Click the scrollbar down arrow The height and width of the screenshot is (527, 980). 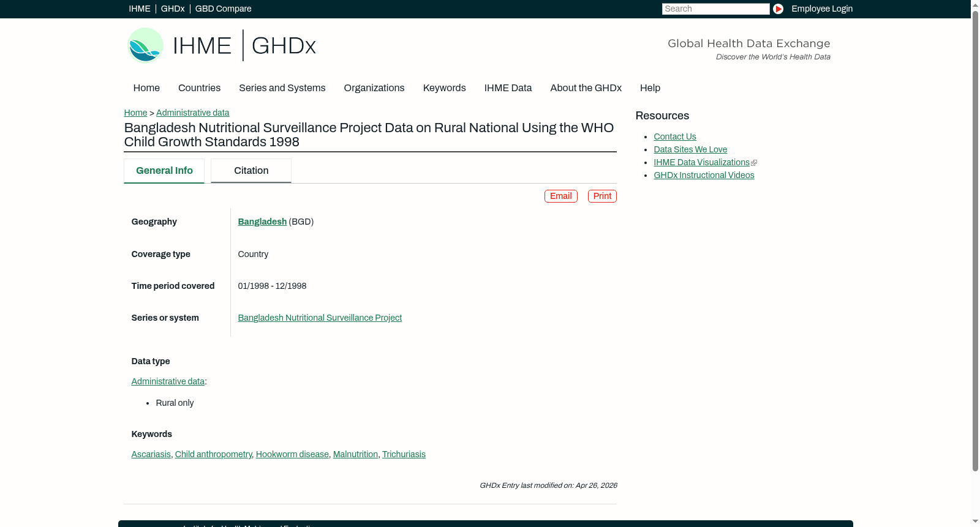[x=975, y=522]
